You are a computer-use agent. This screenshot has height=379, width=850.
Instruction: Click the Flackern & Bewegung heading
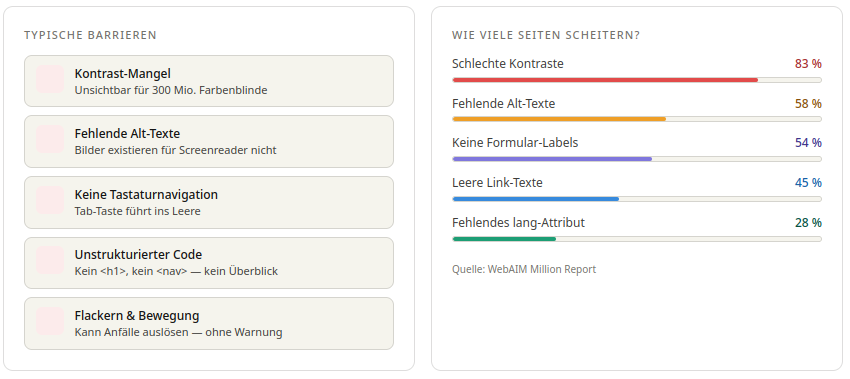point(137,315)
